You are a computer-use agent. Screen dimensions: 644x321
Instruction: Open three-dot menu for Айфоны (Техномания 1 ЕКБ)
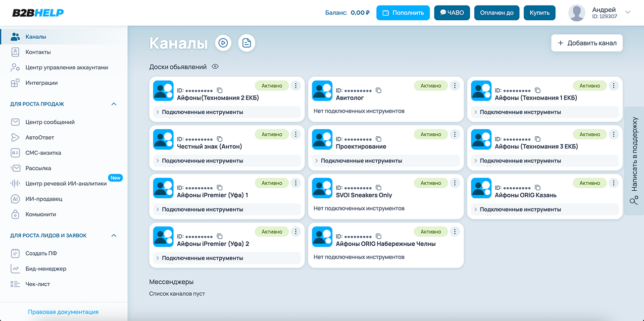(x=613, y=86)
